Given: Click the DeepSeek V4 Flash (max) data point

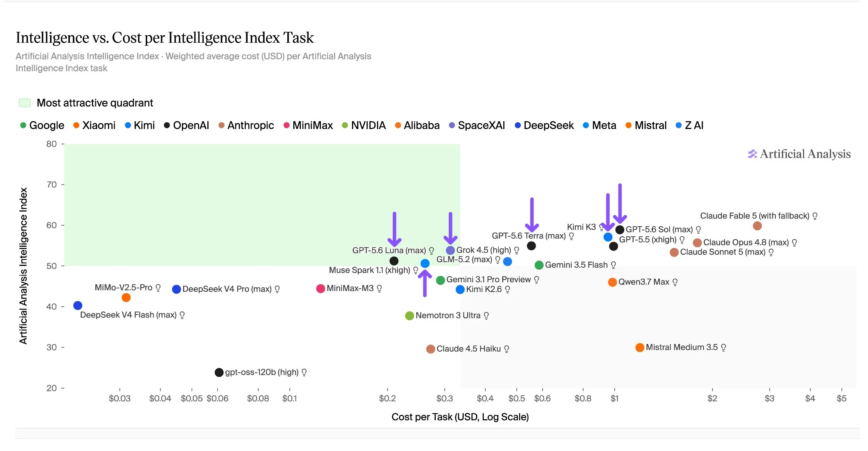Looking at the screenshot, I should [78, 306].
